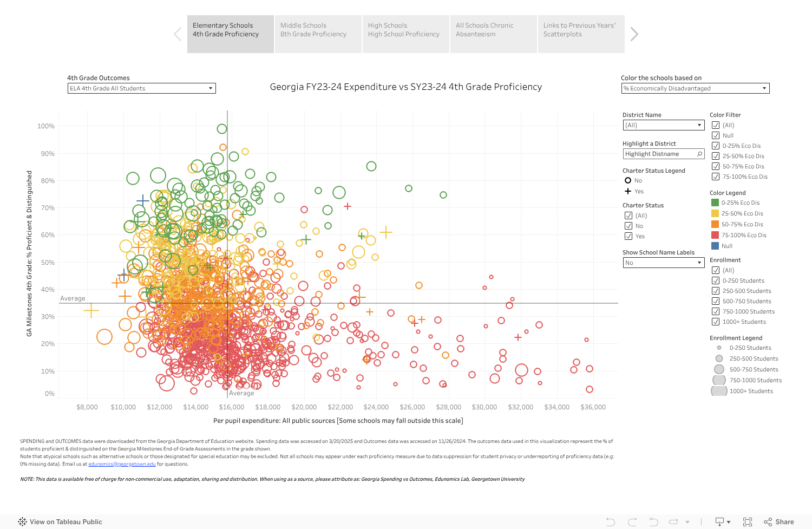Open the Show School Name Labels dropdown
812x529 pixels.
pyautogui.click(x=663, y=263)
